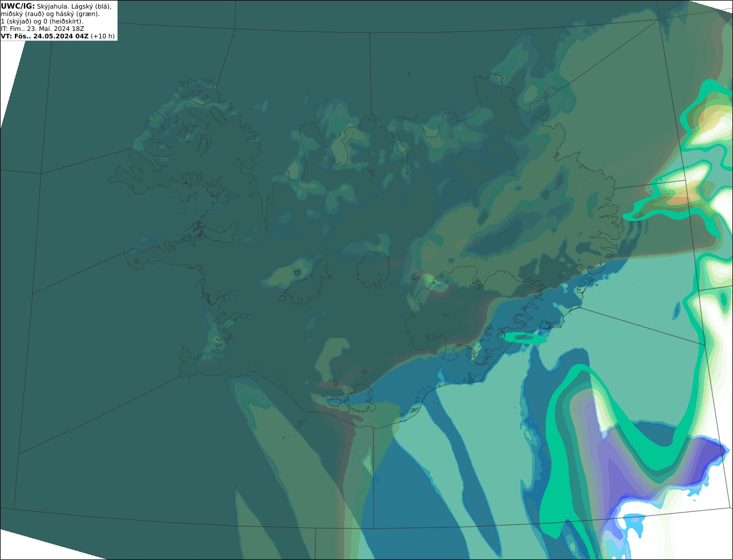Click the words "Skýjahula. Lágský (blá),"

(74, 6)
